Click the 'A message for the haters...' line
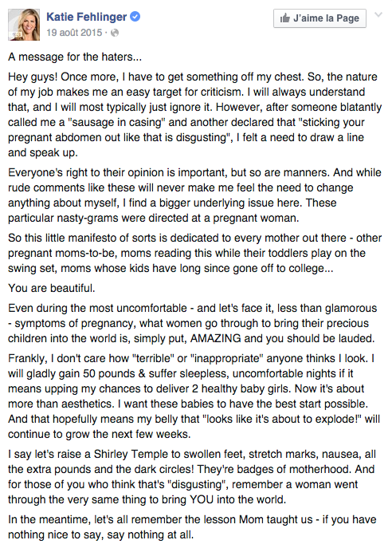392x552 pixels. click(75, 57)
